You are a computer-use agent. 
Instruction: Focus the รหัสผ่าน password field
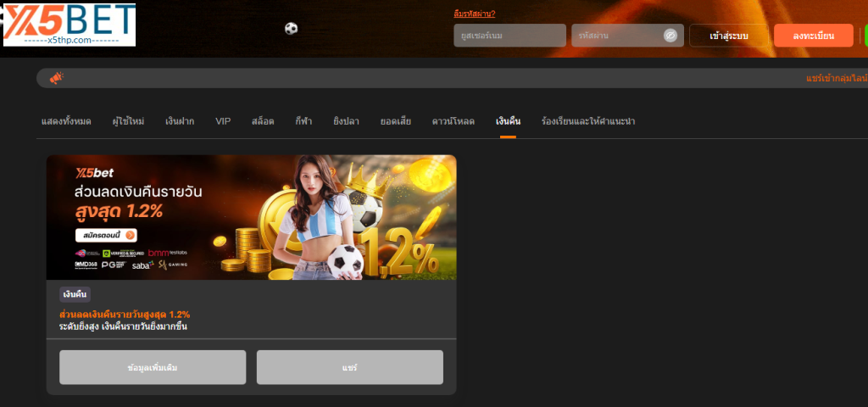pyautogui.click(x=616, y=36)
